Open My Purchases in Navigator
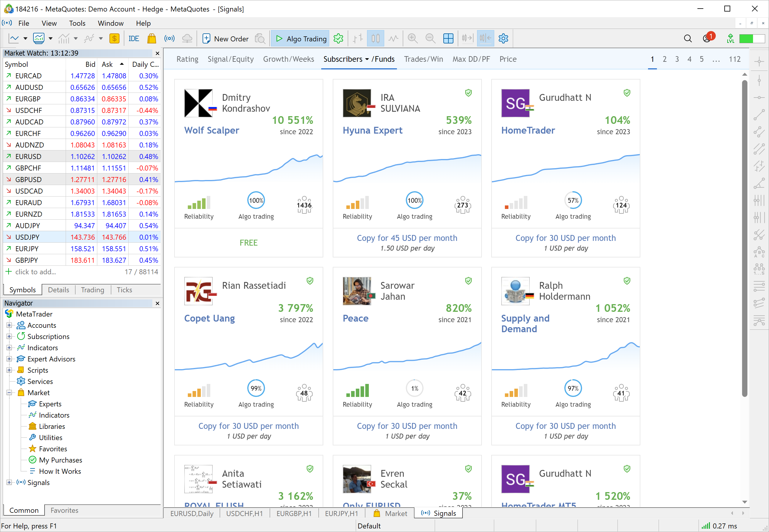Screen dimensions: 769x532 60,460
